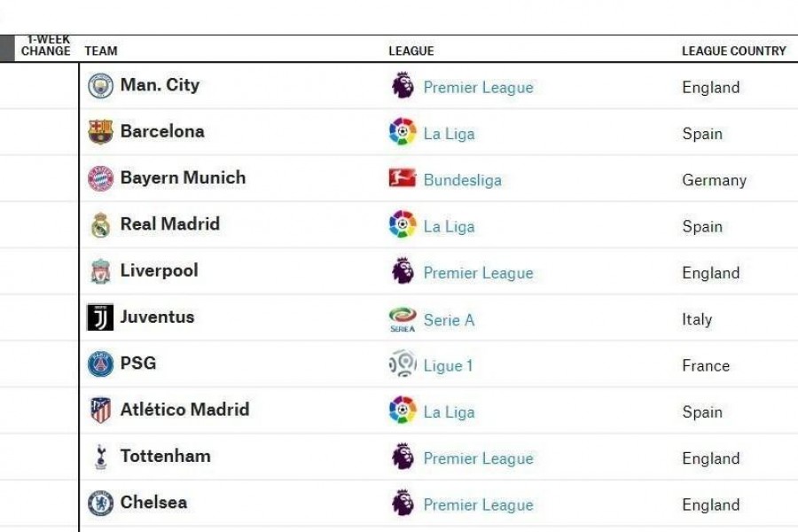798x532 pixels.
Task: Open La Liga link in Barcelona row
Action: click(x=449, y=134)
